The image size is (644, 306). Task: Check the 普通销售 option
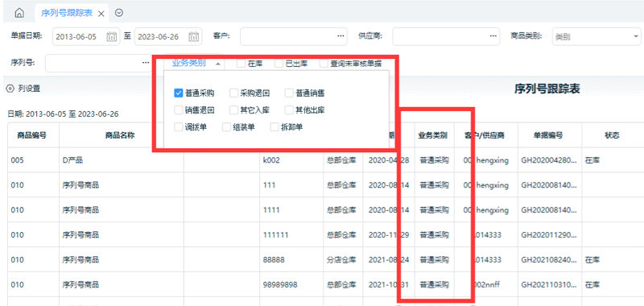click(x=289, y=93)
